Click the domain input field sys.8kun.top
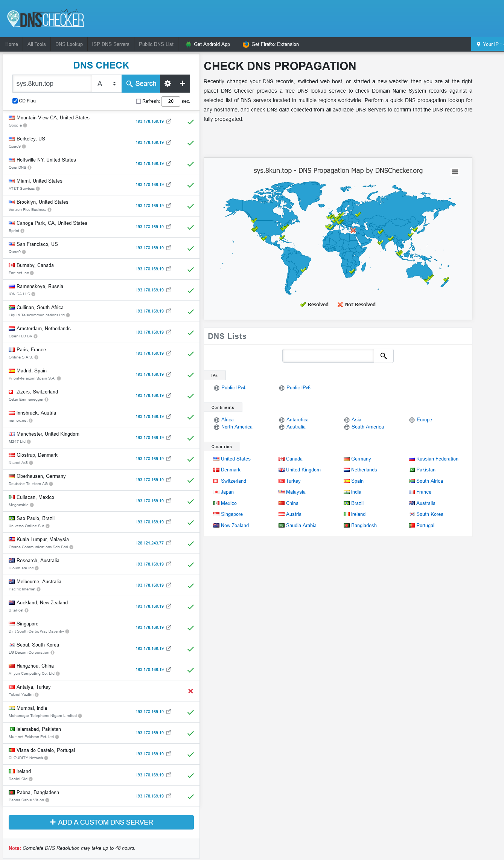Screen dimensions: 504x860 point(52,84)
